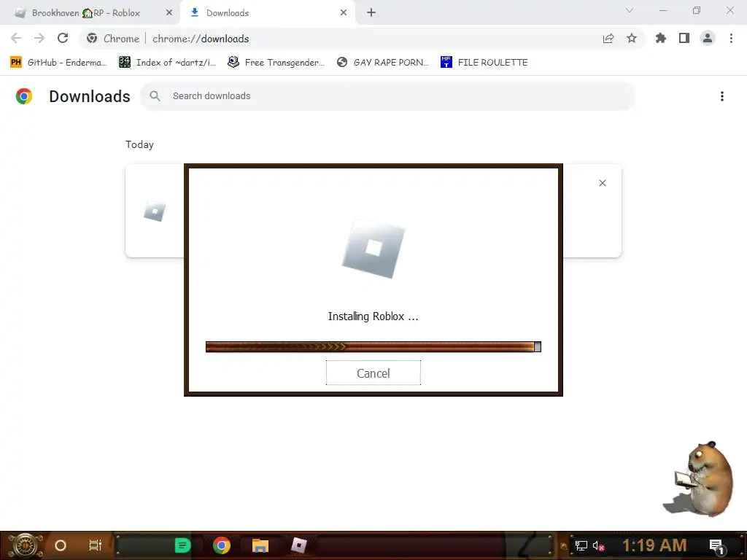Click the 1:19 AM taskbar clock
Screen dimensions: 747x560
coord(654,545)
